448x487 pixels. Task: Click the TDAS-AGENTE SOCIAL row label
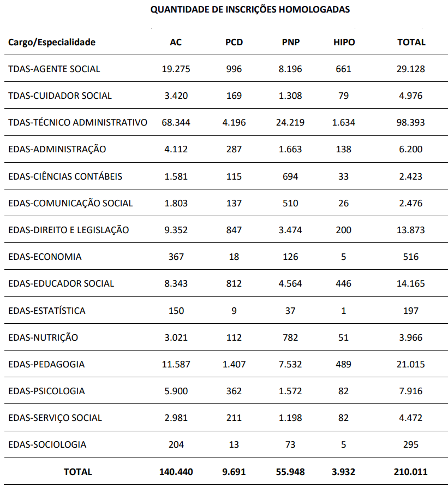tap(54, 69)
